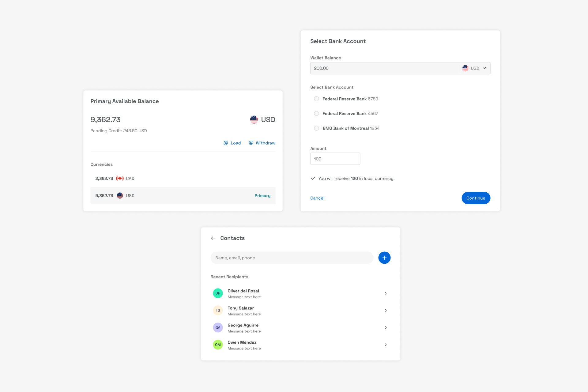Image resolution: width=588 pixels, height=392 pixels.
Task: Click the Withdraw icon
Action: click(x=251, y=143)
